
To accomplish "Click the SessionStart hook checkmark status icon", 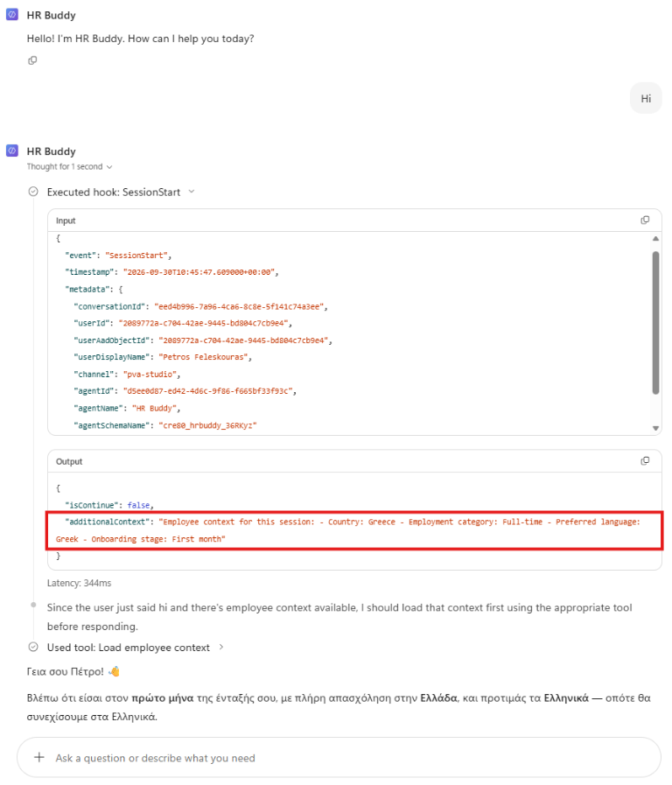I will pos(33,192).
